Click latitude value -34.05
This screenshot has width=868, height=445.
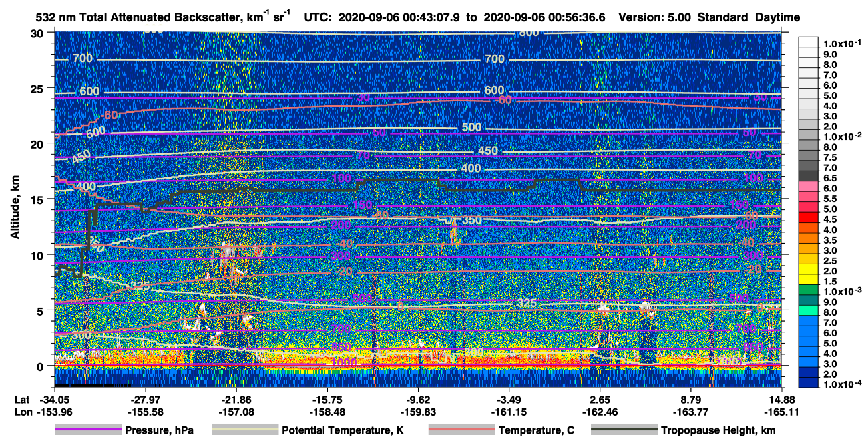(x=53, y=400)
